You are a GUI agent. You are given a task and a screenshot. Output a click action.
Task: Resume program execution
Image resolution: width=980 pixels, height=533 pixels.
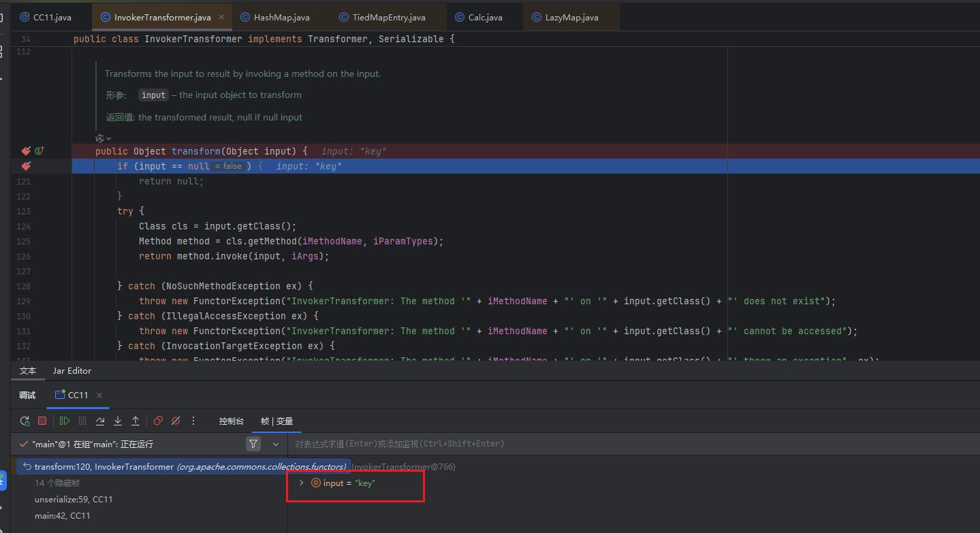(x=65, y=421)
